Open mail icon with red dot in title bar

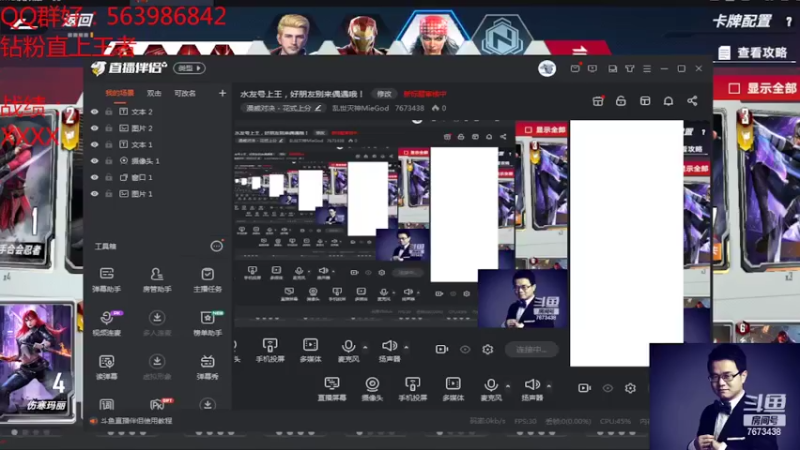575,68
